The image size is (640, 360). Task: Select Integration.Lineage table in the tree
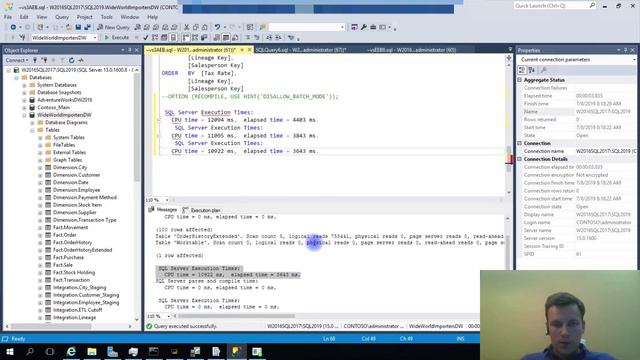pyautogui.click(x=74, y=318)
